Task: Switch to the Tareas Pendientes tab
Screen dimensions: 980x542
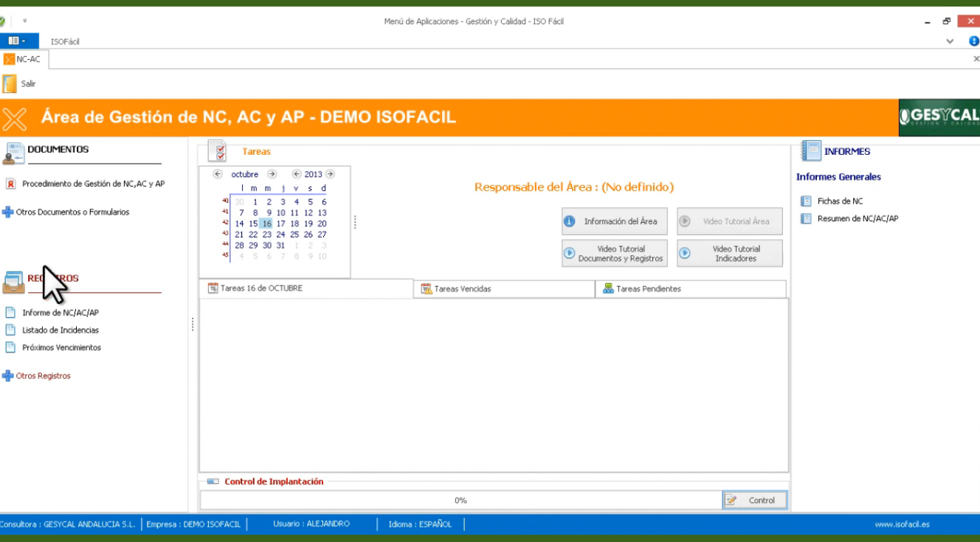Action: (x=691, y=289)
